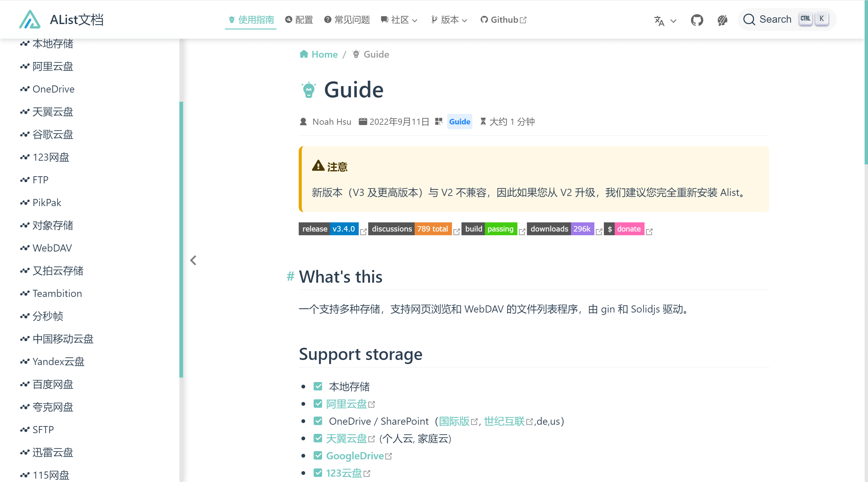868x482 pixels.
Task: Click the donate badge
Action: (624, 229)
